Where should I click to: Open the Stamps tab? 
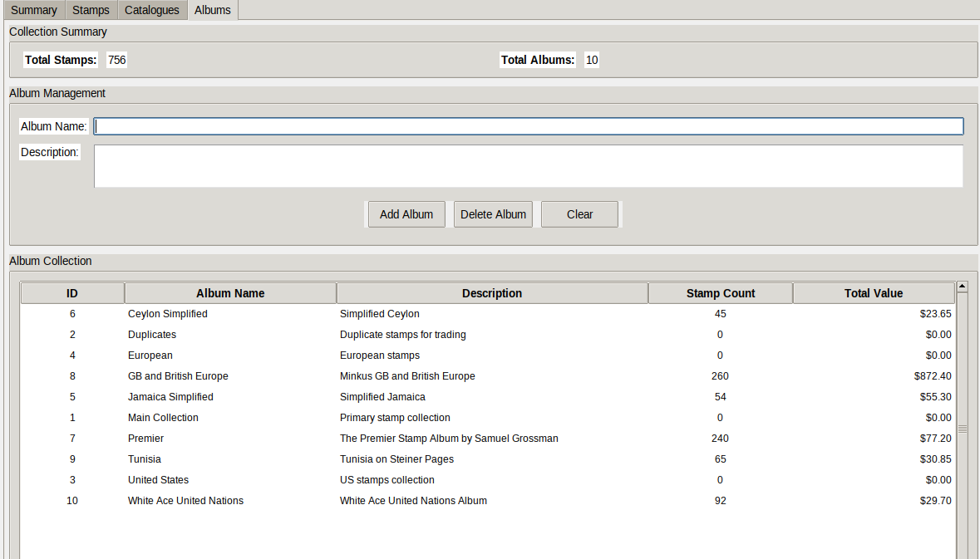pos(91,10)
